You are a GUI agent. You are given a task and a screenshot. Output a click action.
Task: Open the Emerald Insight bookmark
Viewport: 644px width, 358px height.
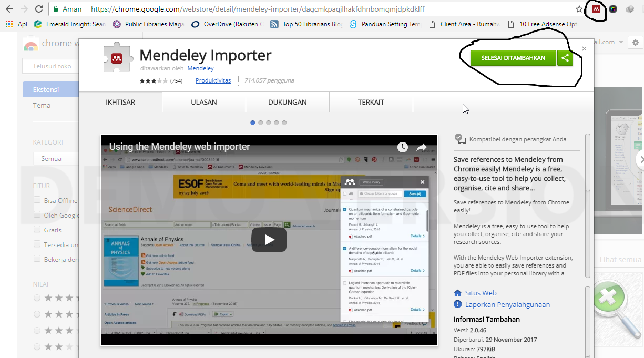[x=70, y=24]
